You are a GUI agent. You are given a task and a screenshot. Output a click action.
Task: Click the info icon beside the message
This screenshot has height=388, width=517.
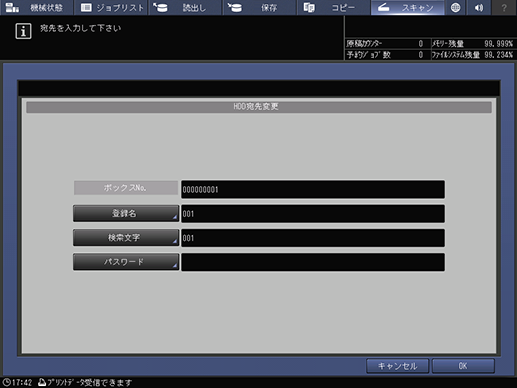[x=23, y=31]
